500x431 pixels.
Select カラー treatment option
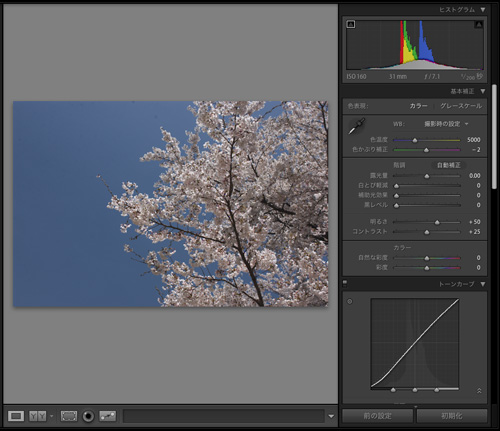tap(418, 106)
